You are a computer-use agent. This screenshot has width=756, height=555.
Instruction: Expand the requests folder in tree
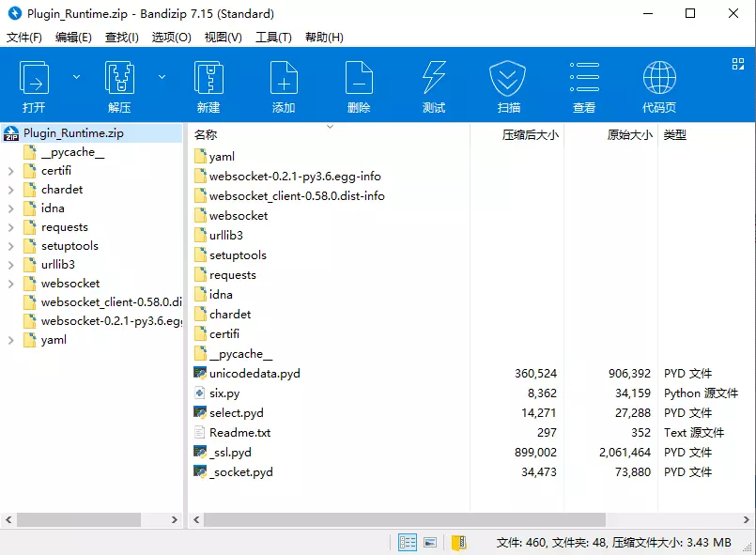click(x=11, y=227)
